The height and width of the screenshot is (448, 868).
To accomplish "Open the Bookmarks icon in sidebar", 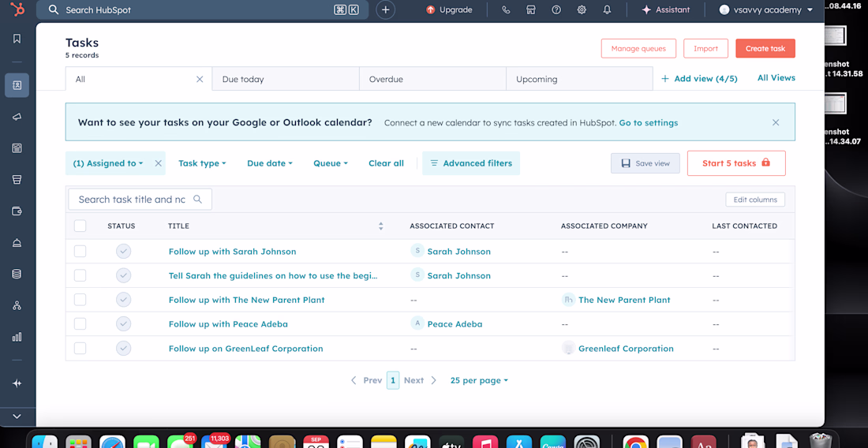I will pos(17,39).
